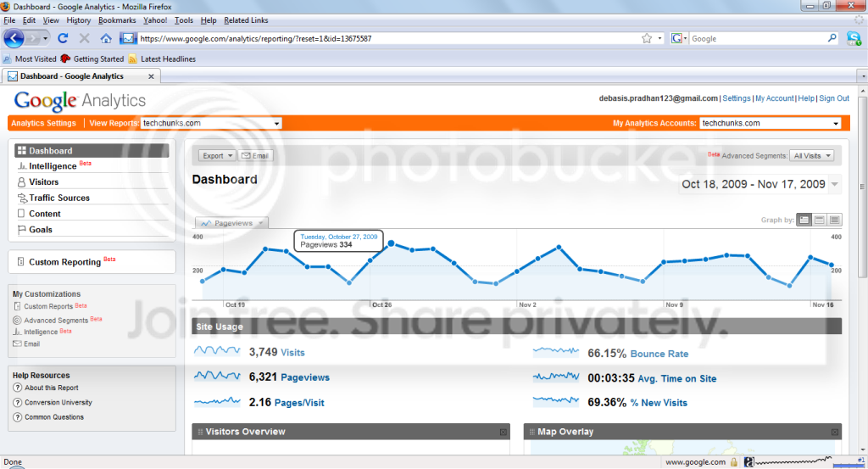Open the Related Links menu
868x469 pixels.
(x=246, y=20)
